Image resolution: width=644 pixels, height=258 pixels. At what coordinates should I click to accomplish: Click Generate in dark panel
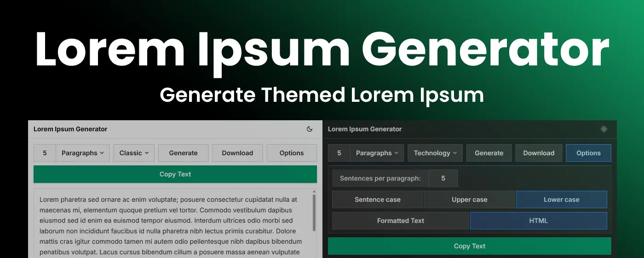pyautogui.click(x=489, y=153)
